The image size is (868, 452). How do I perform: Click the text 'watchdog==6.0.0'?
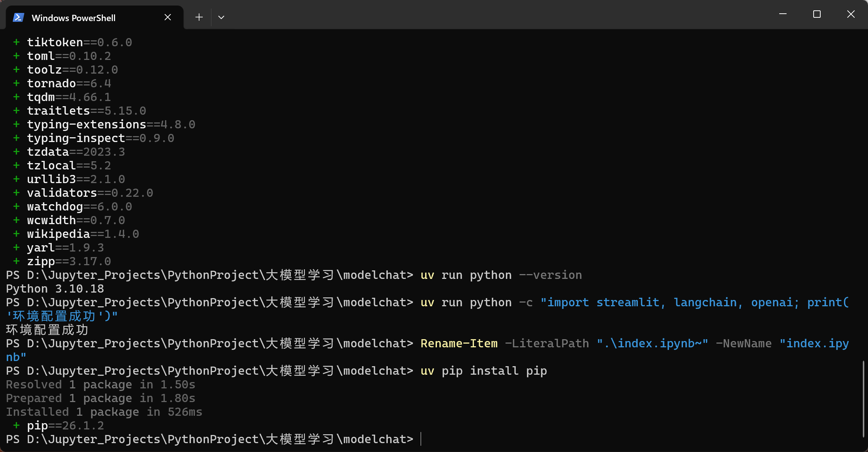click(x=80, y=206)
